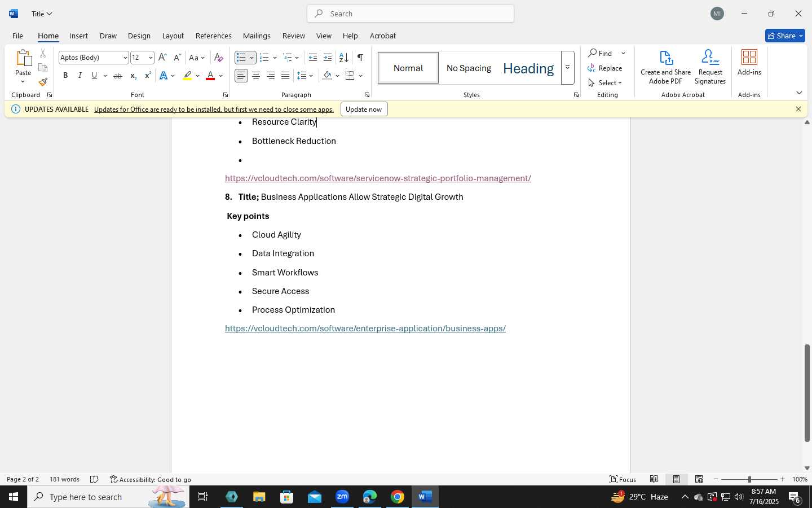812x508 pixels.
Task: Open Create and Share Adobe PDF
Action: pyautogui.click(x=666, y=67)
